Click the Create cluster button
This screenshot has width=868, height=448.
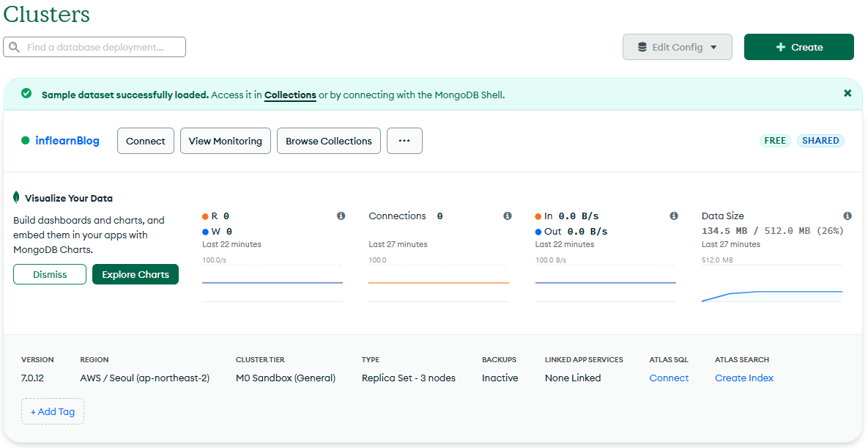799,47
